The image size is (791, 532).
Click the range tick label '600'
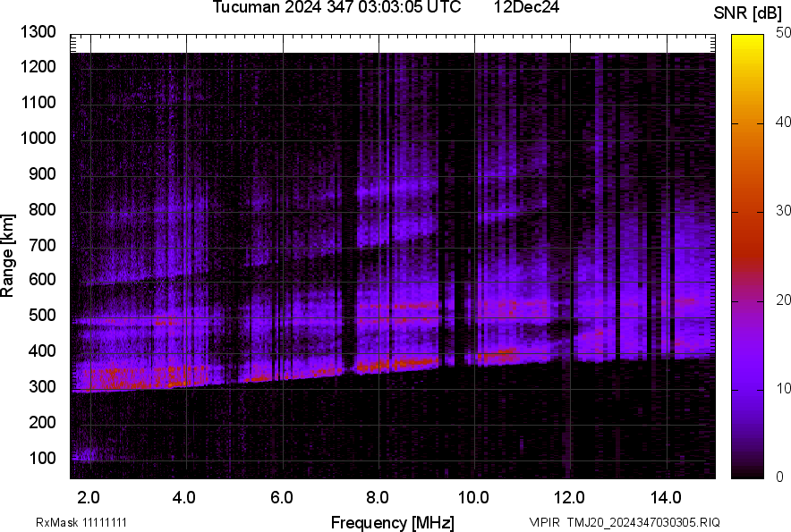(x=42, y=279)
